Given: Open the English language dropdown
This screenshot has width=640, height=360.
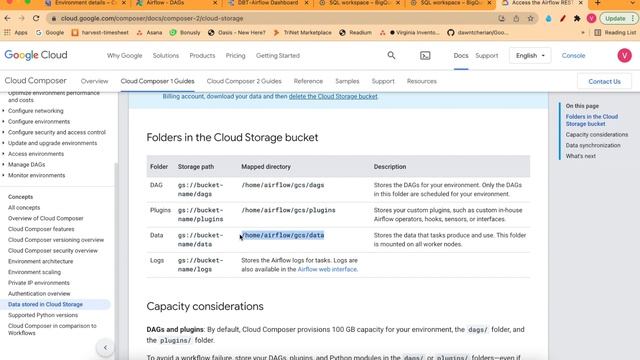Looking at the screenshot, I should pyautogui.click(x=530, y=56).
